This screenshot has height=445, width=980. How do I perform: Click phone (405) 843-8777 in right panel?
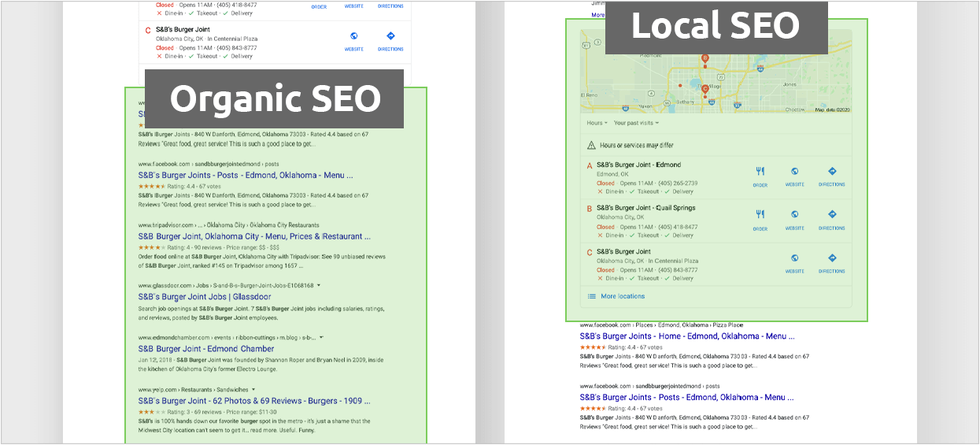pyautogui.click(x=678, y=269)
